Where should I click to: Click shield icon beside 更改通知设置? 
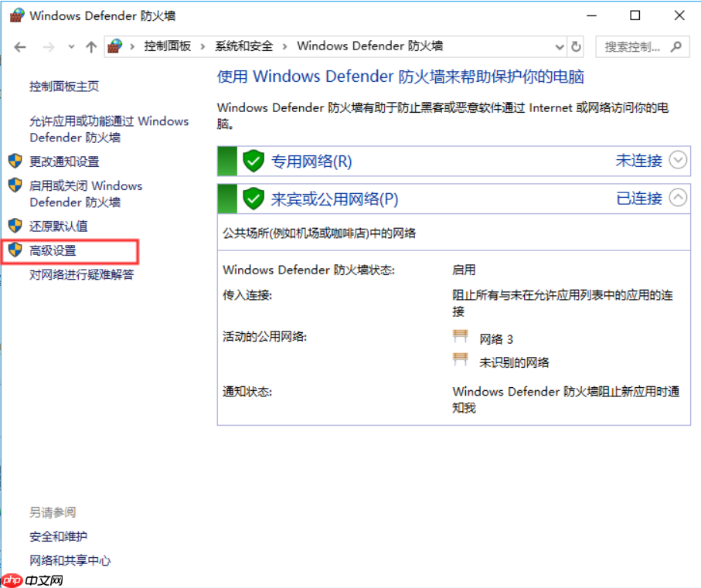pos(15,161)
